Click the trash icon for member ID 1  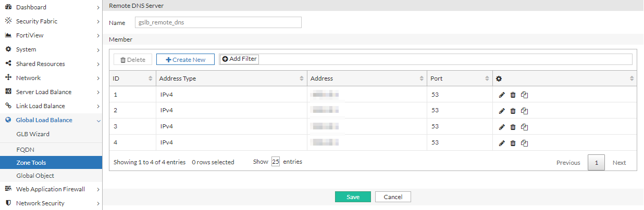(513, 95)
